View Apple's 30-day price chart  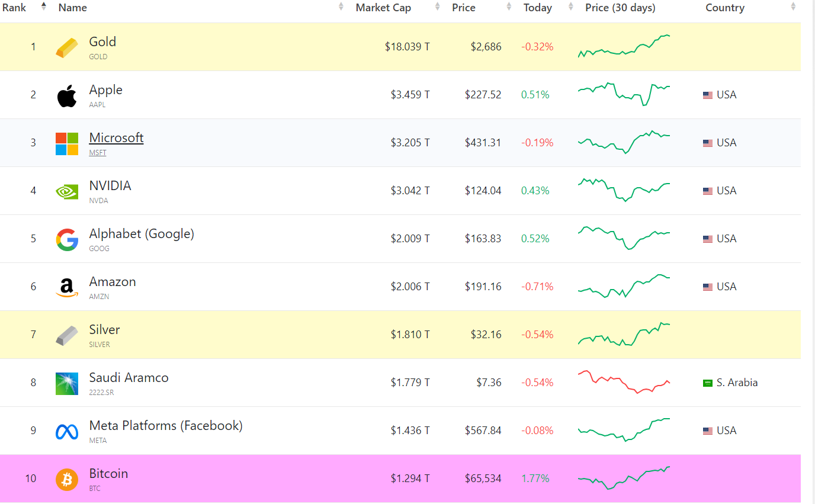coord(624,94)
